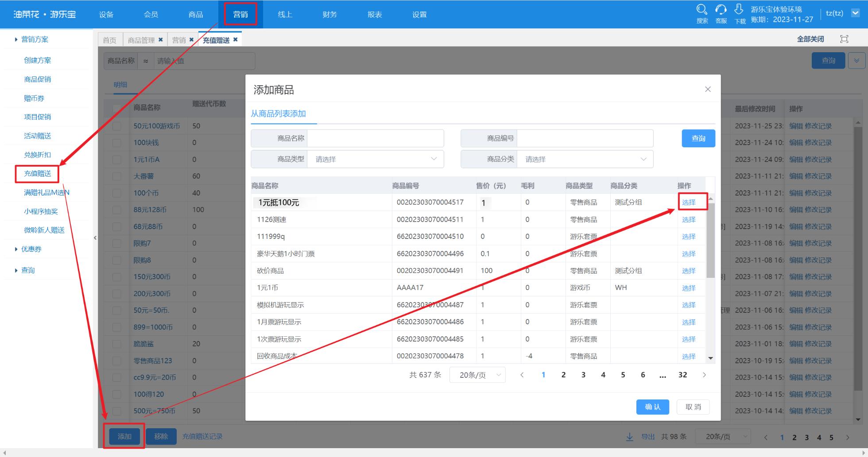868x457 pixels.
Task: Click the dialog product list scrollbar thumb
Action: (x=710, y=240)
